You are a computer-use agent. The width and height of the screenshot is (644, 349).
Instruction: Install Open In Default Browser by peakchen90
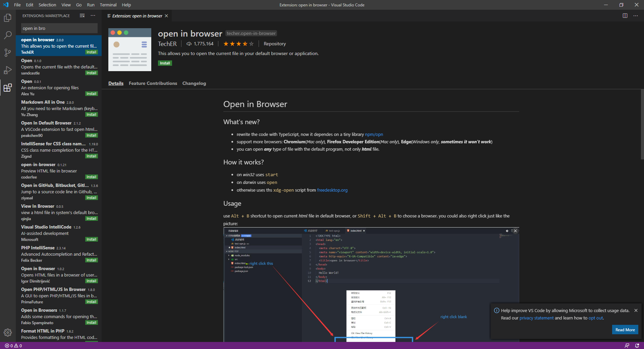[91, 135]
